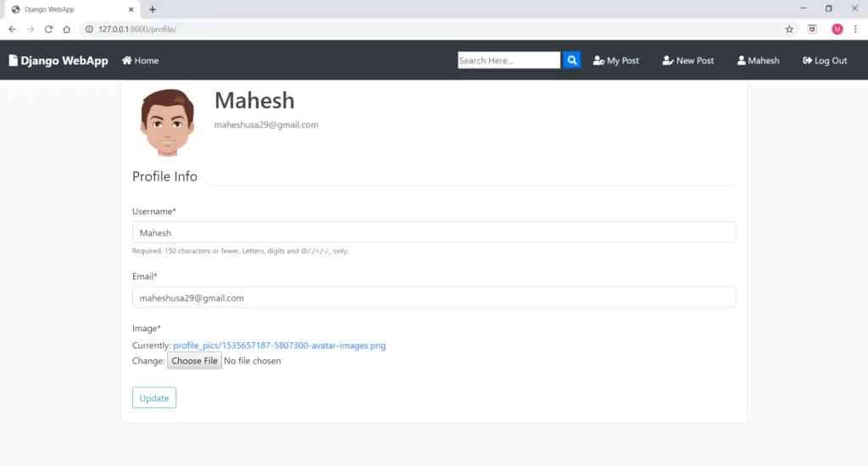Click the Chrome profile avatar icon
The width and height of the screenshot is (868, 465).
837,29
